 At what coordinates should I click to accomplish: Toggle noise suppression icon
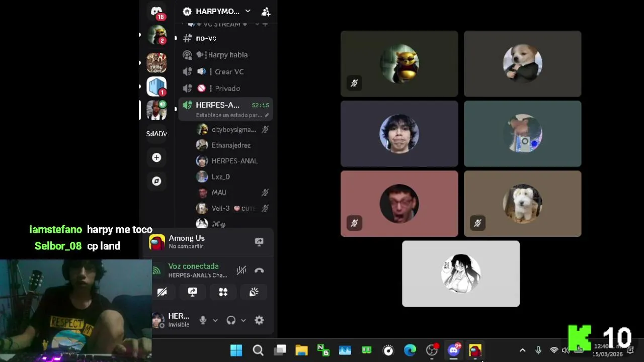coord(242,270)
